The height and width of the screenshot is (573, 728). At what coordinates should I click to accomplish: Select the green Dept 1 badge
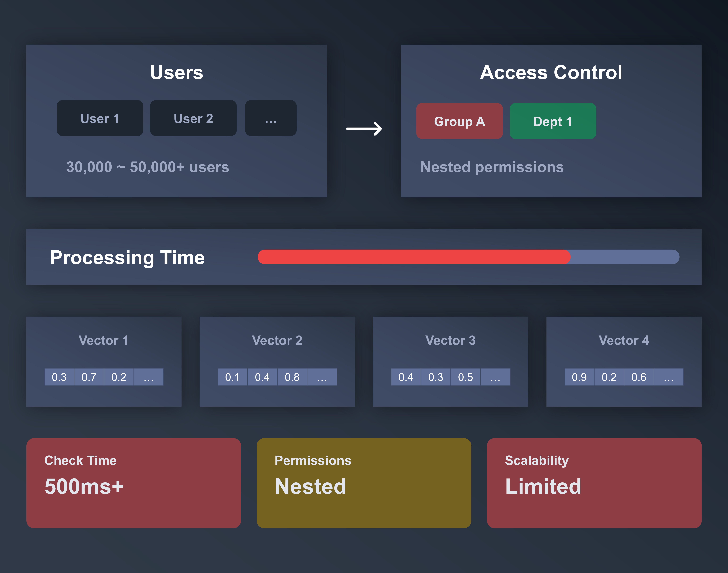pos(553,121)
